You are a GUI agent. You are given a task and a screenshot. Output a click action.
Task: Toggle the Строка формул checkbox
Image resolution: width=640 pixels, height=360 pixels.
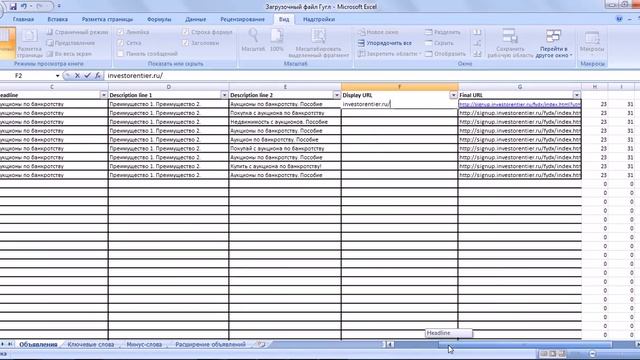[x=186, y=32]
